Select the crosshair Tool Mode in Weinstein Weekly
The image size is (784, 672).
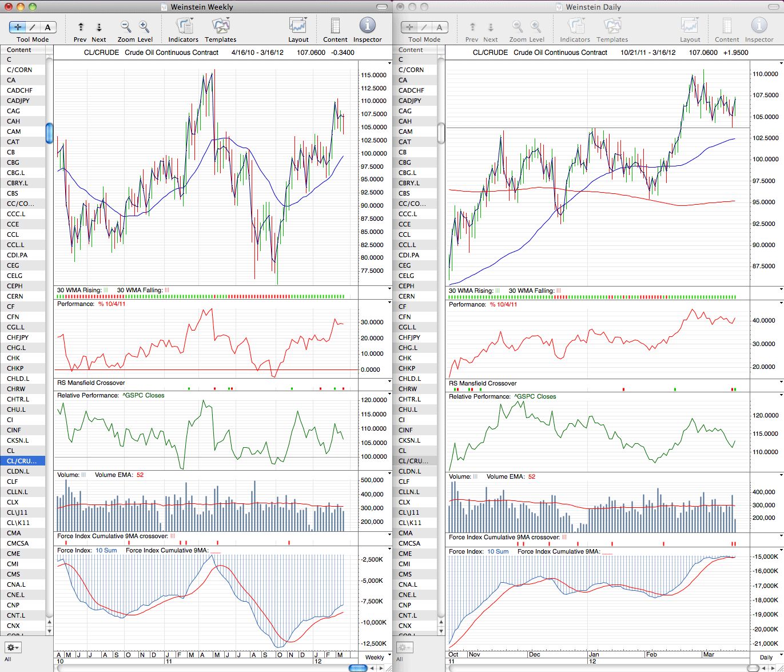pos(18,27)
